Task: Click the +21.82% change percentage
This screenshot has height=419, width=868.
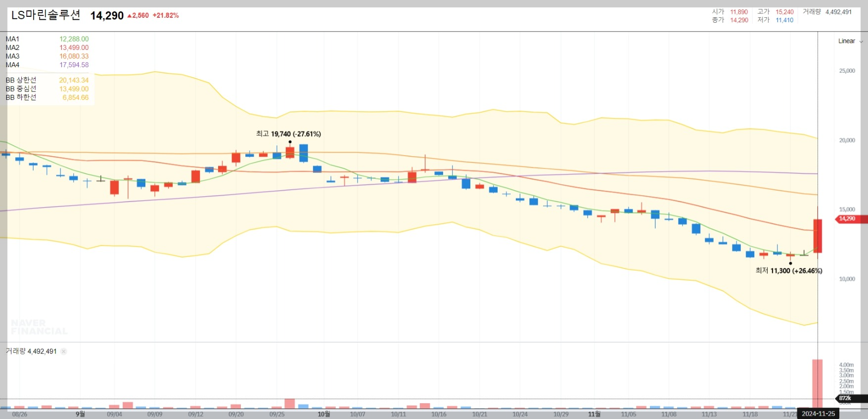Action: [x=166, y=15]
